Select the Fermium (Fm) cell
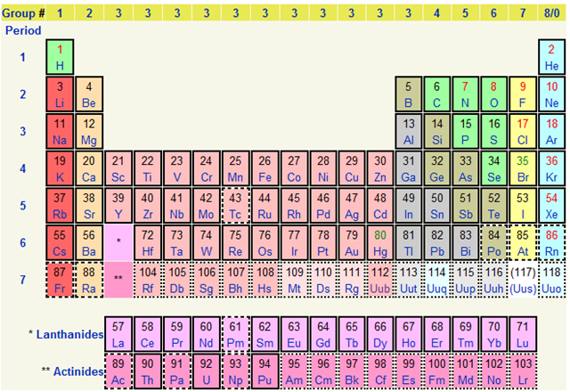 pos(436,372)
